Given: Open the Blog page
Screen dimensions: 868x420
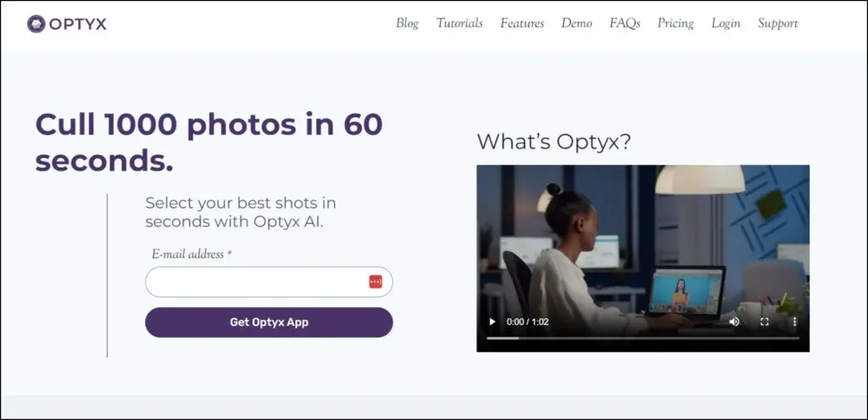Looking at the screenshot, I should coord(407,24).
